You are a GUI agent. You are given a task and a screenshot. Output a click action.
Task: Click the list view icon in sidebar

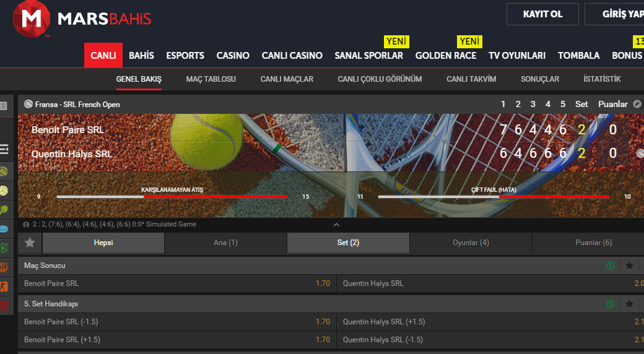coord(4,106)
